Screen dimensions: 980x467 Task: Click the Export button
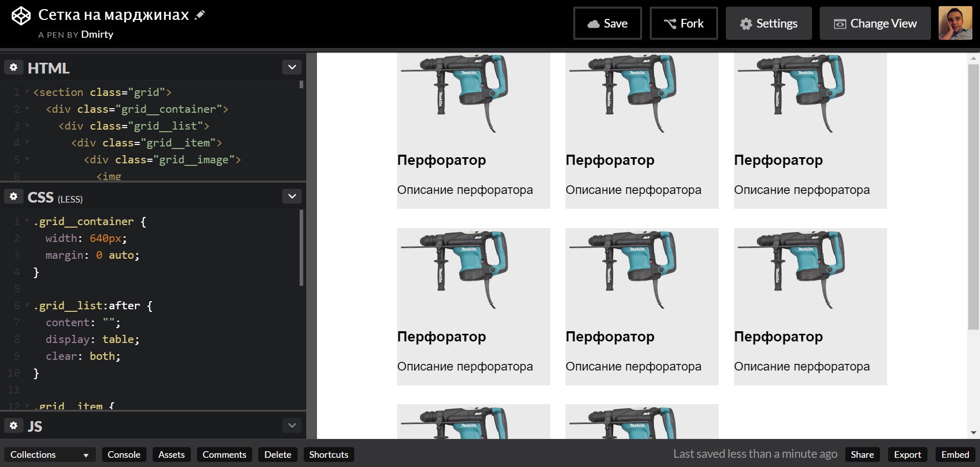pos(908,454)
